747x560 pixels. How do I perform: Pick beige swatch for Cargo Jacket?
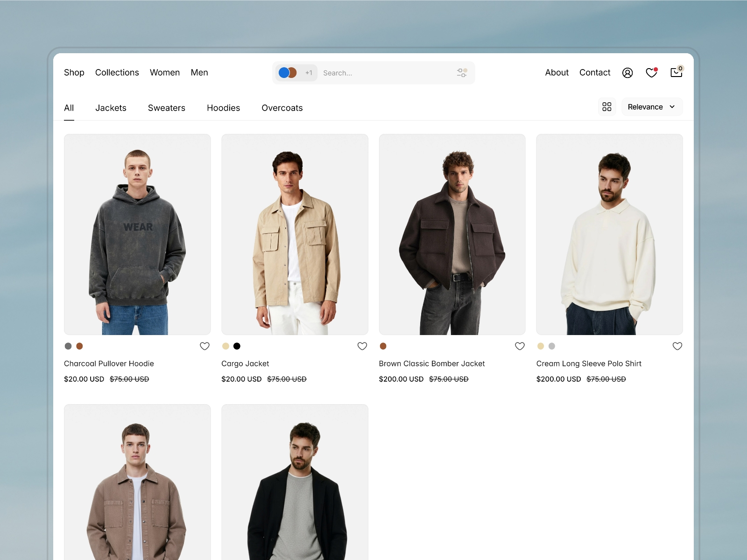click(226, 346)
